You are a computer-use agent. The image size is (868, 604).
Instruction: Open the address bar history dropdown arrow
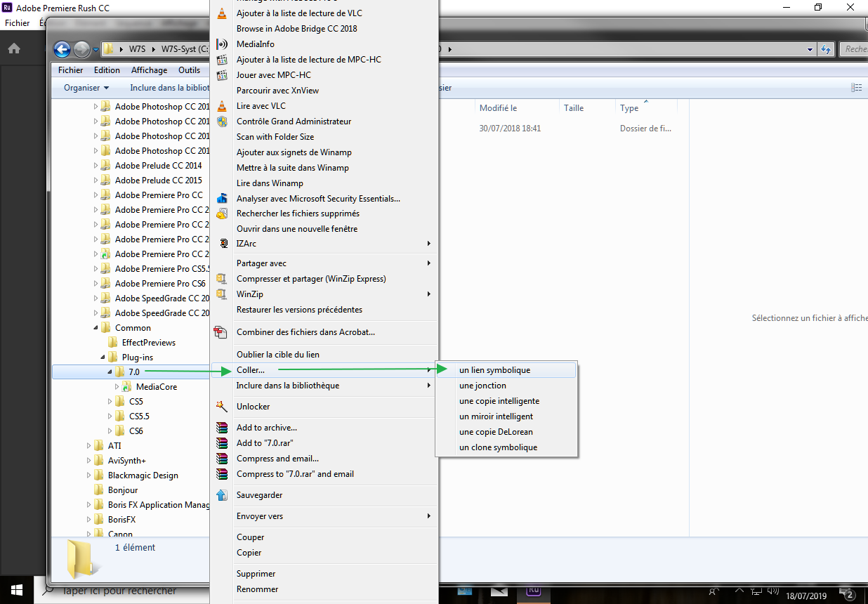tap(810, 49)
